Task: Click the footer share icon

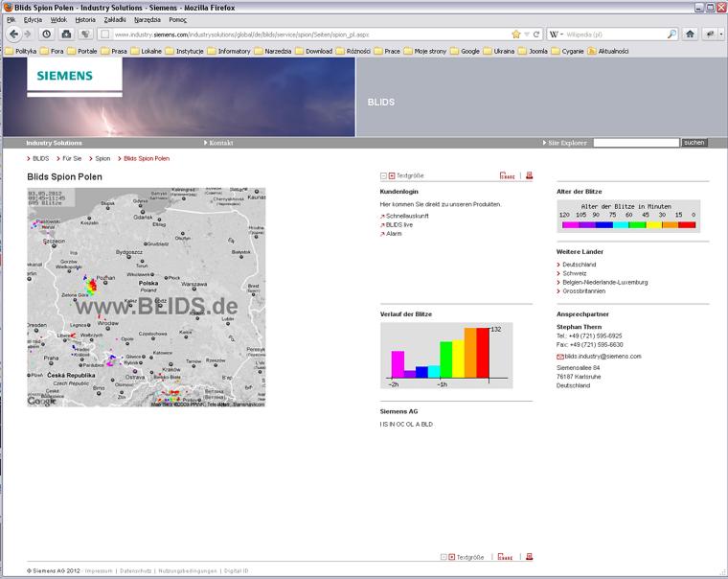Action: tap(505, 557)
